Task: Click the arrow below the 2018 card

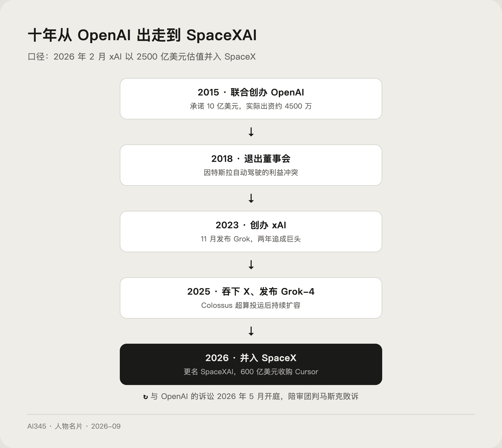Action: click(251, 198)
